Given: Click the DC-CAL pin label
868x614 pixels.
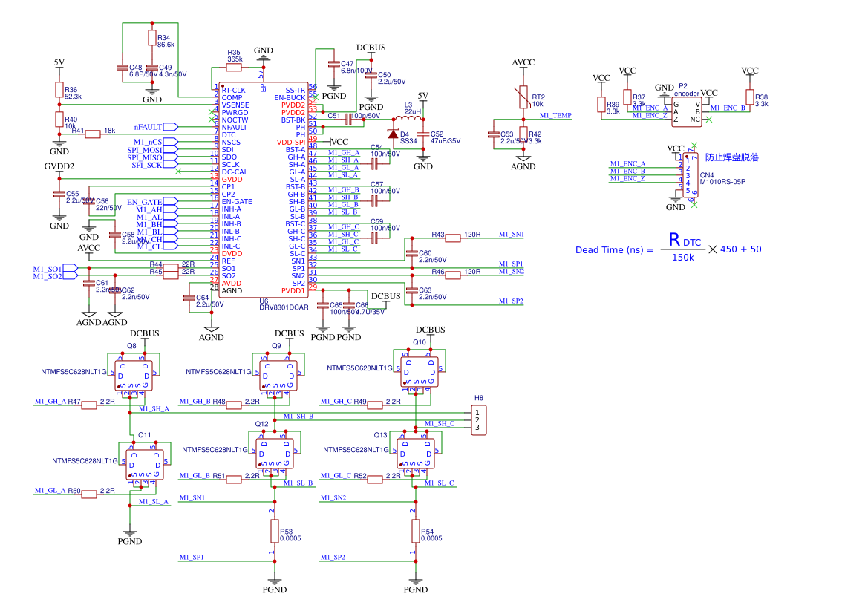Looking at the screenshot, I should tap(235, 172).
